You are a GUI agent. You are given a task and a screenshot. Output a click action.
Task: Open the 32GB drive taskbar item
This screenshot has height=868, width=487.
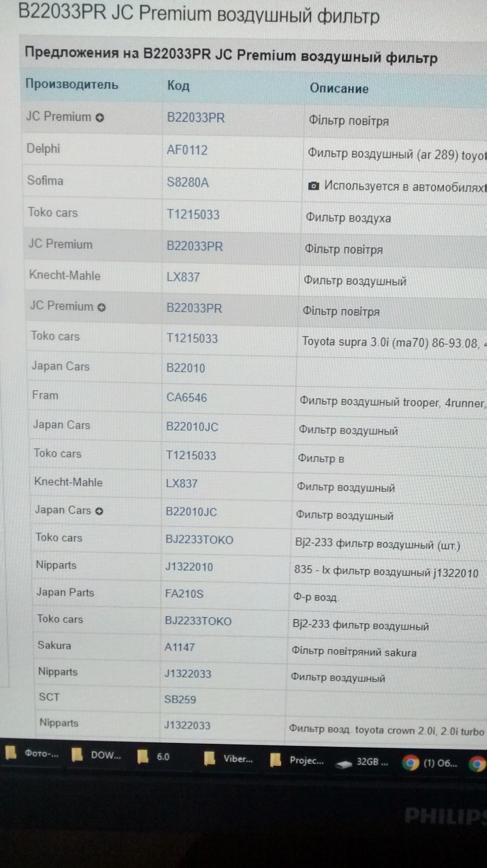(362, 762)
